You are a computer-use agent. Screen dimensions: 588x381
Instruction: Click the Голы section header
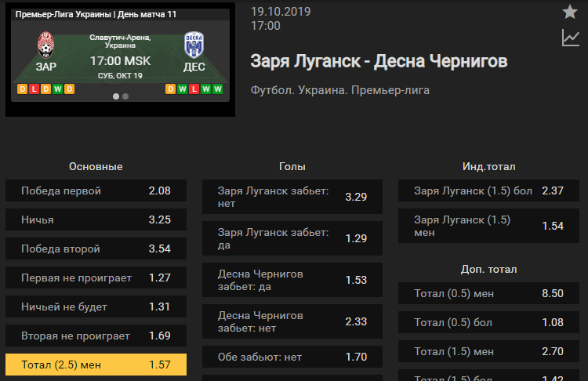coord(292,166)
